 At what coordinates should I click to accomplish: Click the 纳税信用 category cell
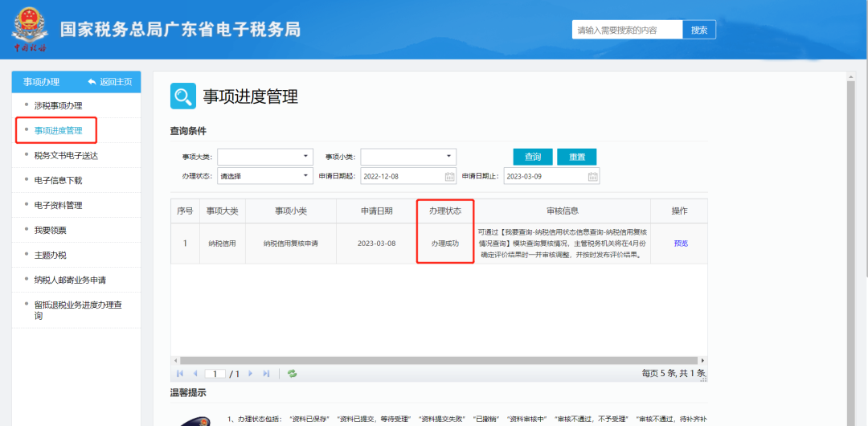pyautogui.click(x=222, y=244)
